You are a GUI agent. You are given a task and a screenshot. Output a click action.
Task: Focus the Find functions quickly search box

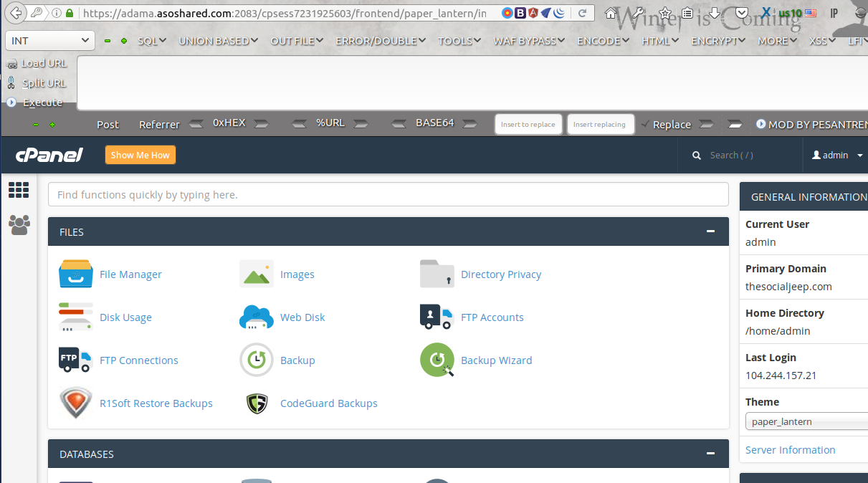(x=388, y=194)
